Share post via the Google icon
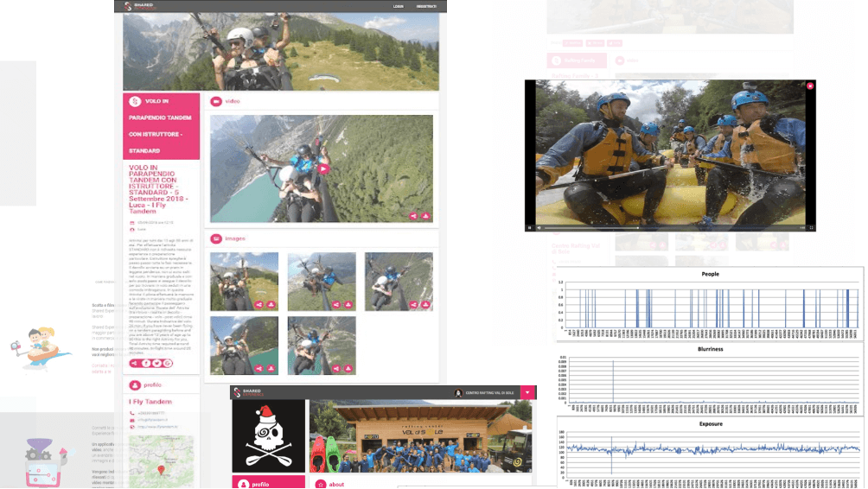The height and width of the screenshot is (489, 868). 168,364
